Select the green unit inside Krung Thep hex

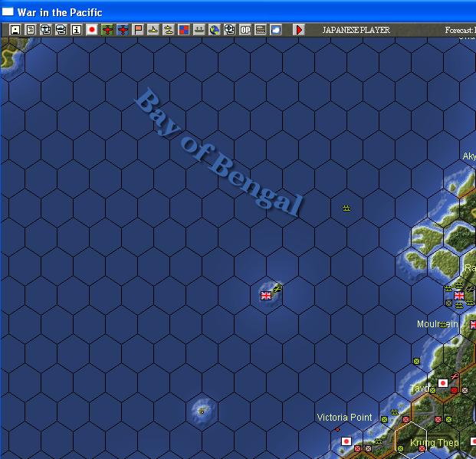400,448
